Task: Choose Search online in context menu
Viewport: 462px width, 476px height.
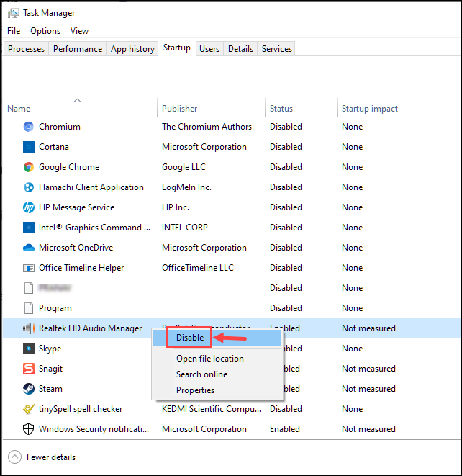Action: [201, 374]
